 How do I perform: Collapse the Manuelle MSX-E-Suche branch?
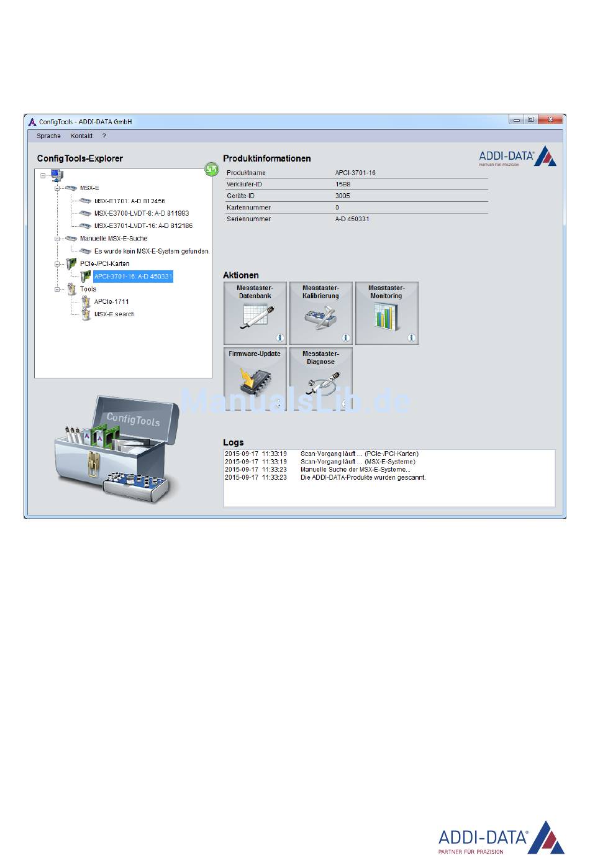[57, 239]
